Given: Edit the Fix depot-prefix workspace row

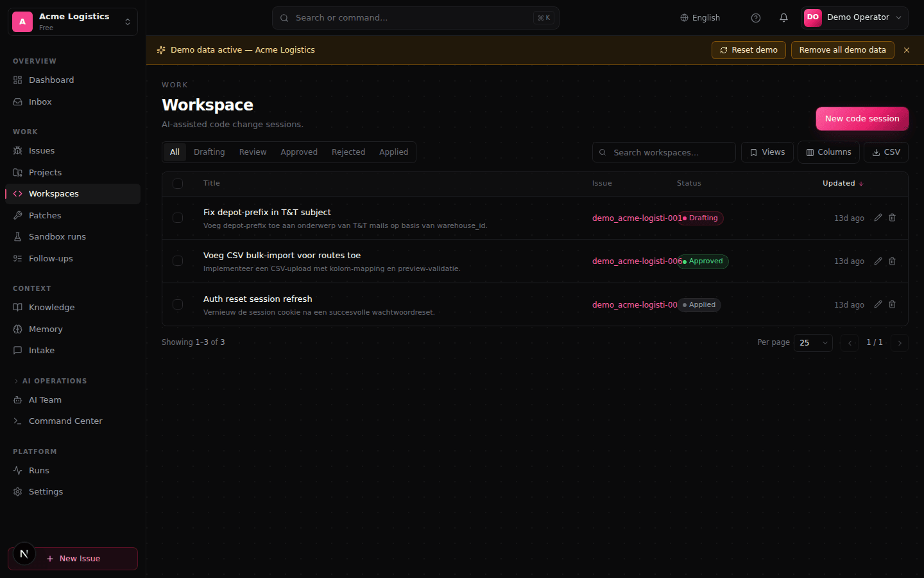Looking at the screenshot, I should 878,218.
